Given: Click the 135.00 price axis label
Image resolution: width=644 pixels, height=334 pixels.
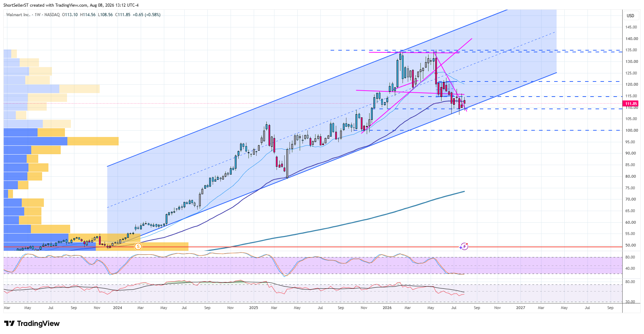Looking at the screenshot, I should tap(631, 50).
